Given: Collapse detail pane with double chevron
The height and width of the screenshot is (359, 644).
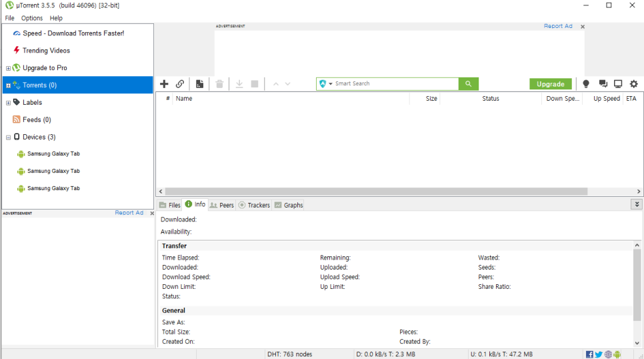Looking at the screenshot, I should click(x=637, y=204).
